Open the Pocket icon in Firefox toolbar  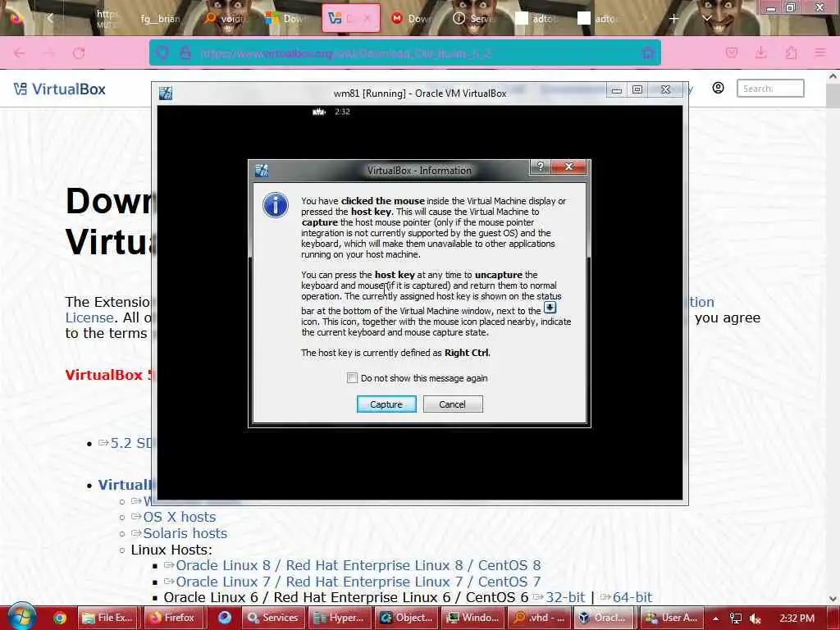[731, 52]
